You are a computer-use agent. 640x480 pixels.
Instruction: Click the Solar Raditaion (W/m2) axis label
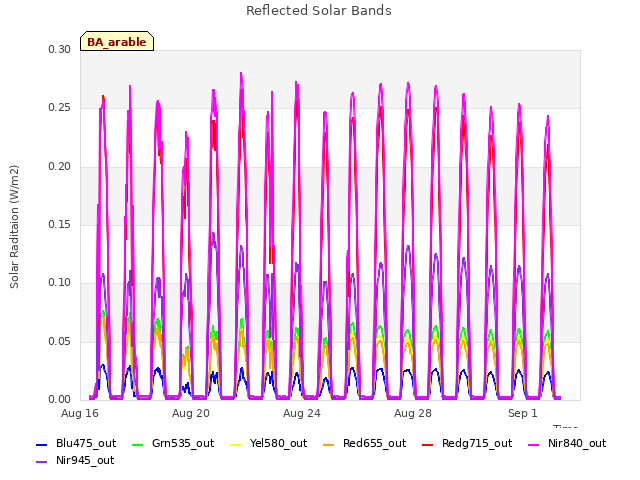14,227
